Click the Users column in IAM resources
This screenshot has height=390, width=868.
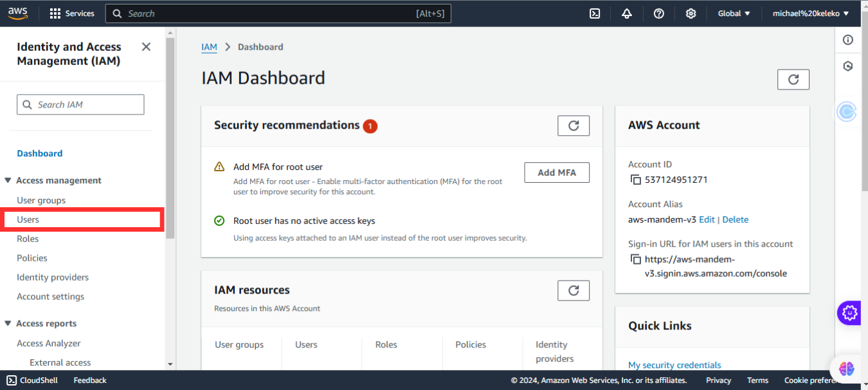[x=306, y=345]
